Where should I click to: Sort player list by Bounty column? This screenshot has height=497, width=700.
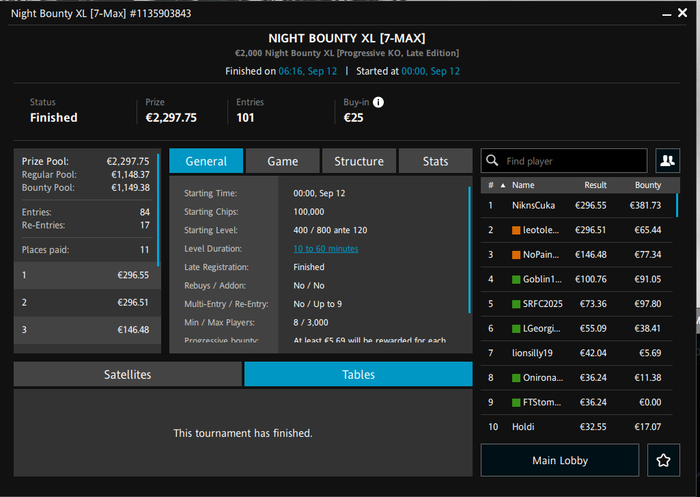tap(648, 185)
